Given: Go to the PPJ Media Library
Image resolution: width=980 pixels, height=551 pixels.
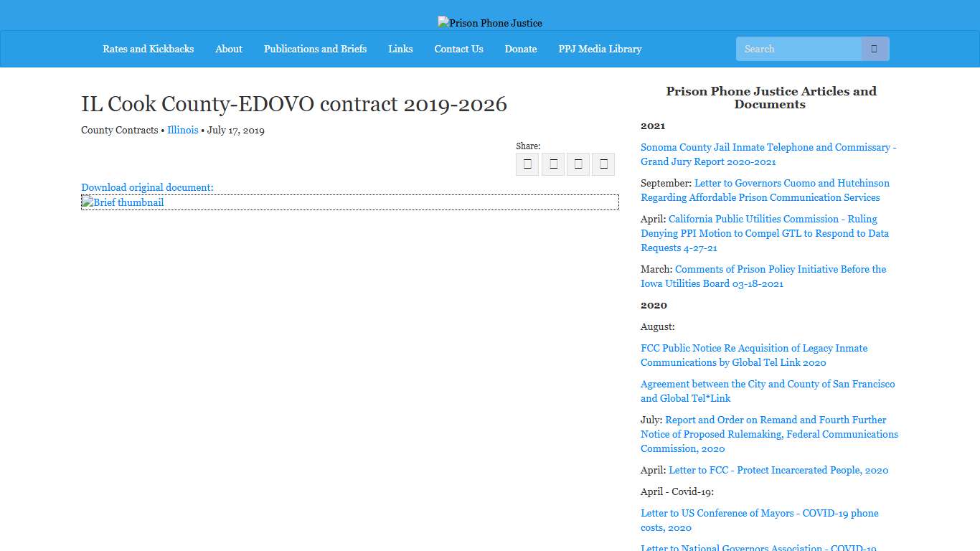Looking at the screenshot, I should pyautogui.click(x=600, y=49).
